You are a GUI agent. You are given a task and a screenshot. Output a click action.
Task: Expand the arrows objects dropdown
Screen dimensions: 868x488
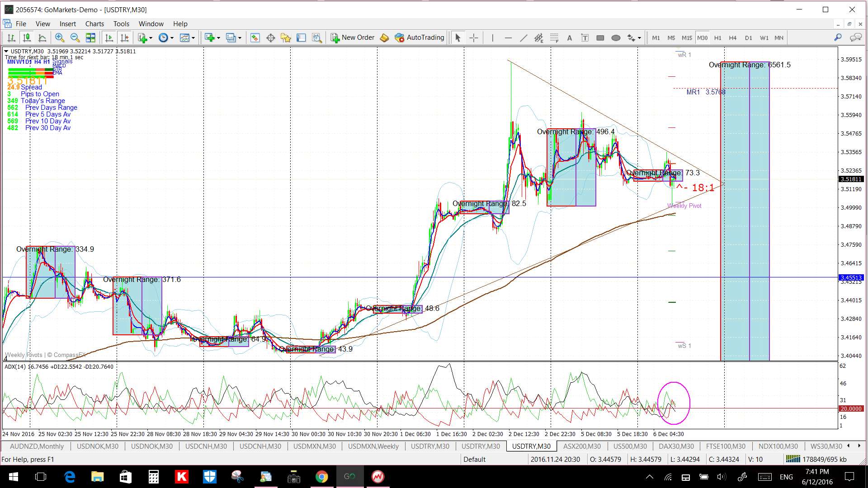coord(639,38)
